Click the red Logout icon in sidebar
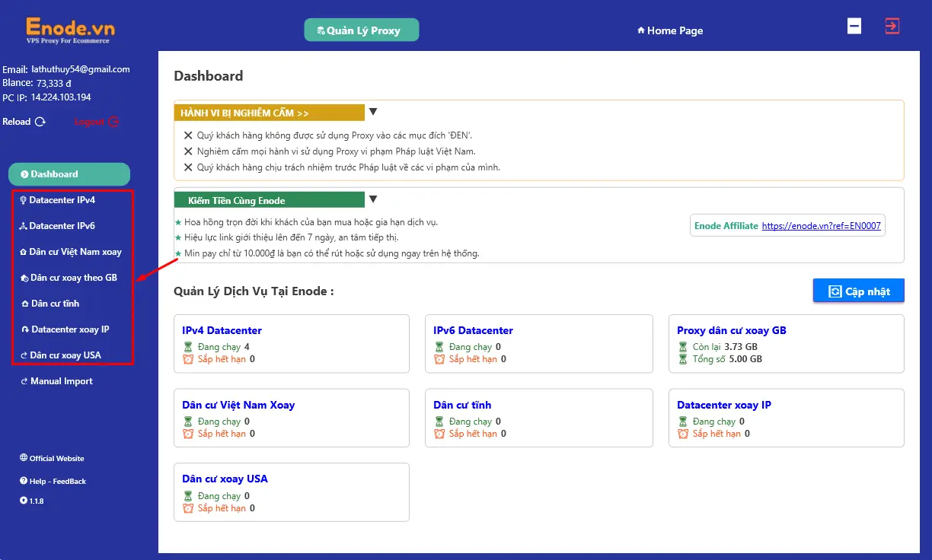Viewport: 932px width, 560px height. 113,122
